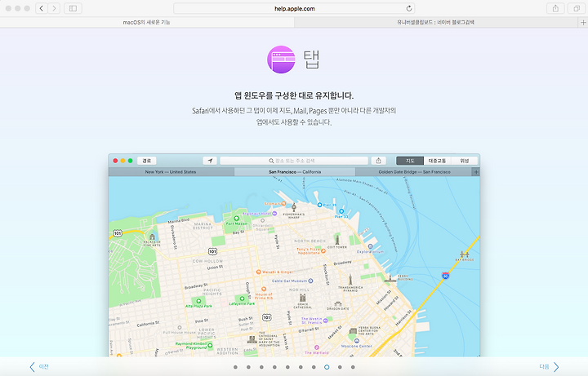
Task: Select the 위성 satellite view segment
Action: pyautogui.click(x=465, y=161)
